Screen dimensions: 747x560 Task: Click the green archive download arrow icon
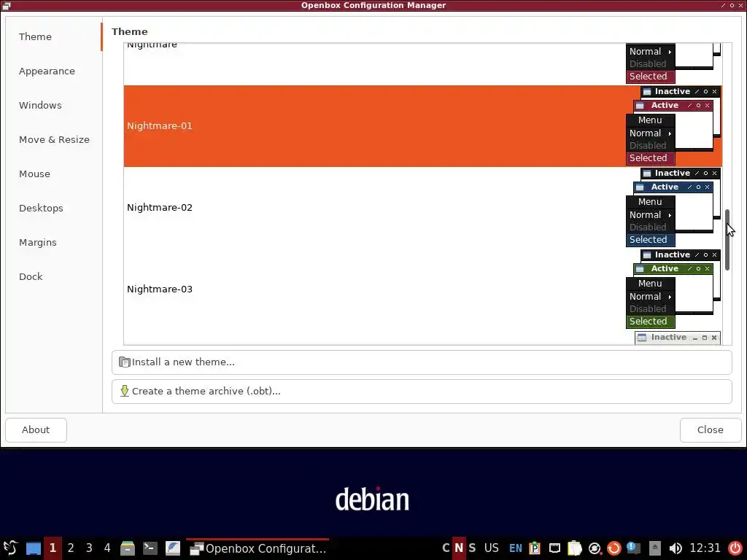(x=124, y=391)
